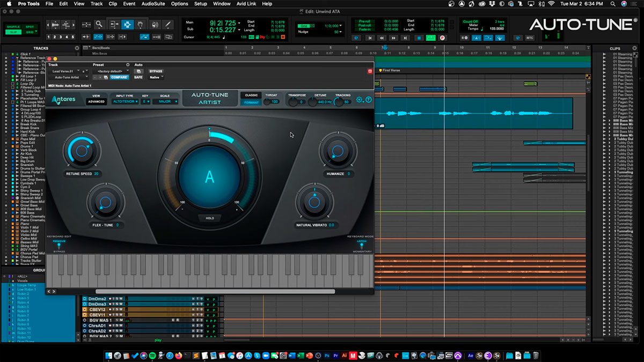The image size is (644, 362).
Task: Arm recording with the red Record button
Action: (x=443, y=38)
